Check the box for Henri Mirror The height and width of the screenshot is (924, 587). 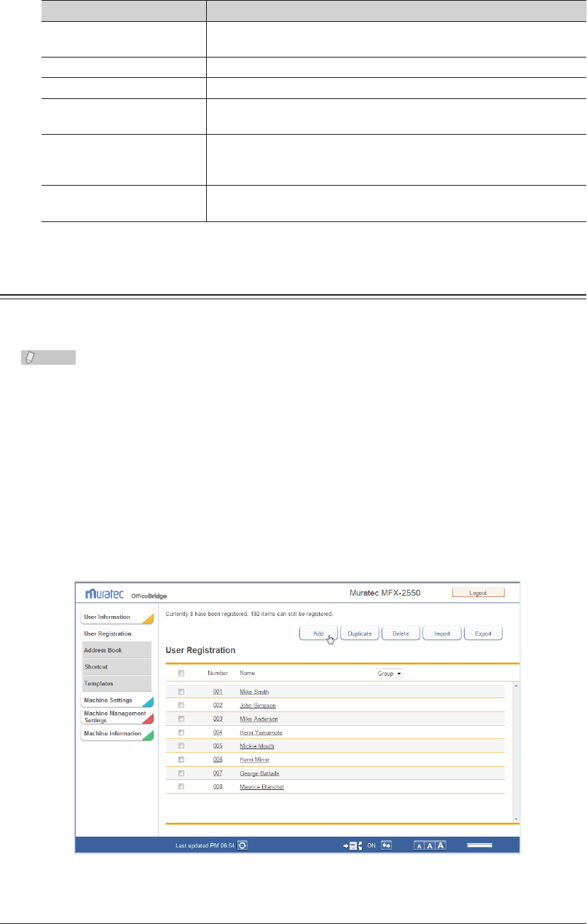181,759
